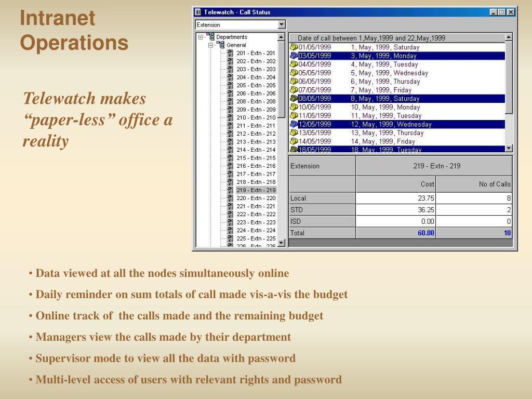532x399 pixels.
Task: Click the extension tree scrollbar thumb
Action: tap(281, 79)
